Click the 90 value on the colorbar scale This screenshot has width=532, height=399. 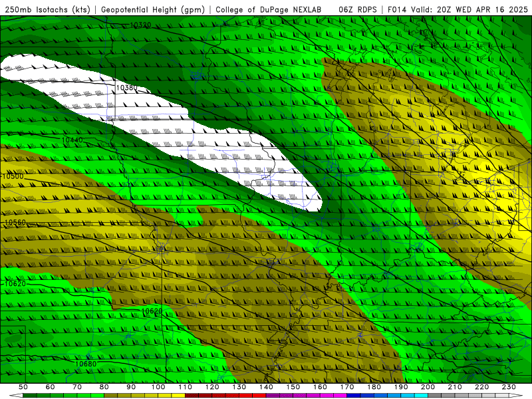pyautogui.click(x=131, y=387)
